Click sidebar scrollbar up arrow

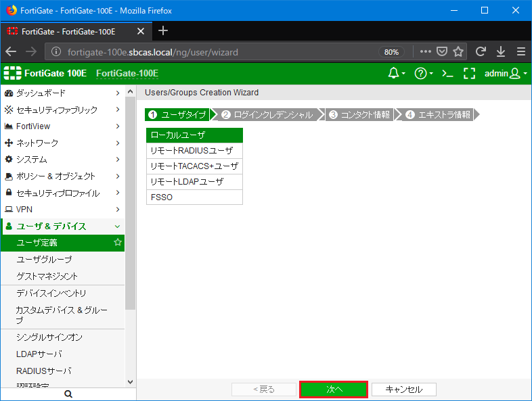tap(130, 91)
